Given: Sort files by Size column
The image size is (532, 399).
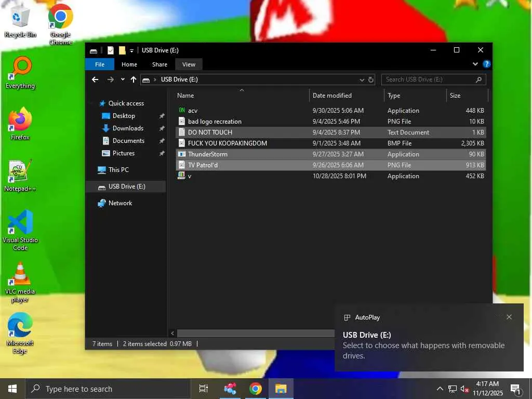Looking at the screenshot, I should coord(467,96).
